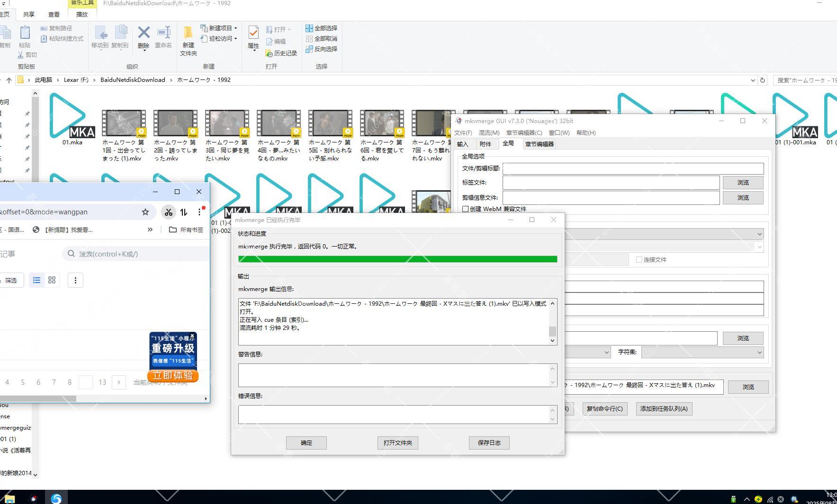Click the scissors extension icon

coord(168,212)
